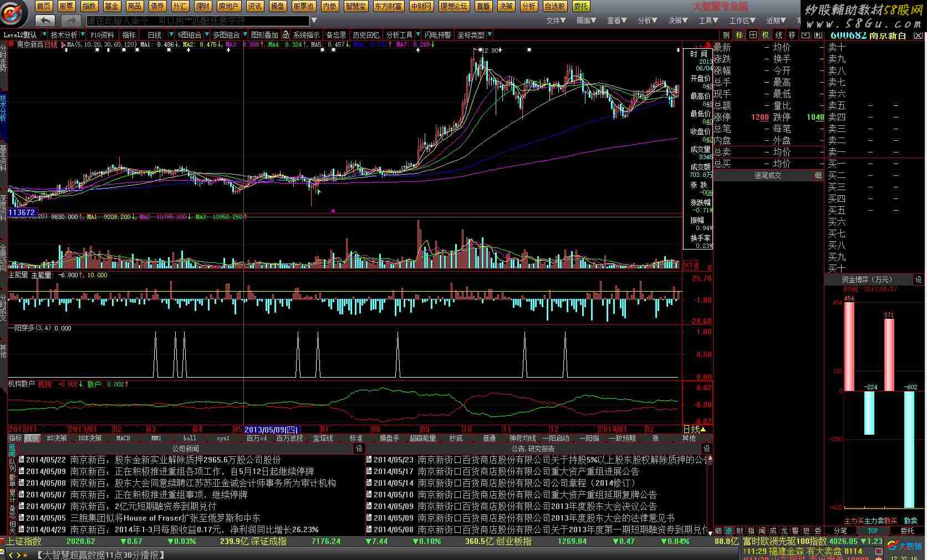
Task: Click the command input field
Action: point(197,21)
